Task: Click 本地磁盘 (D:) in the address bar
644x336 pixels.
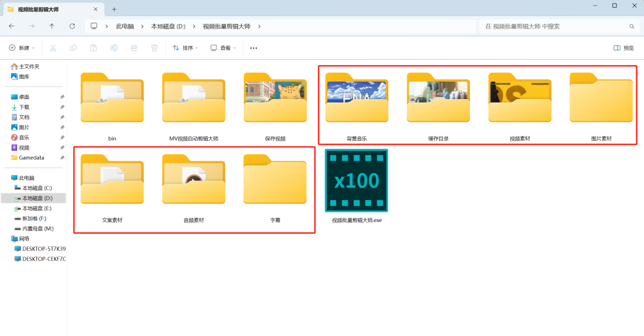Action: (x=168, y=26)
